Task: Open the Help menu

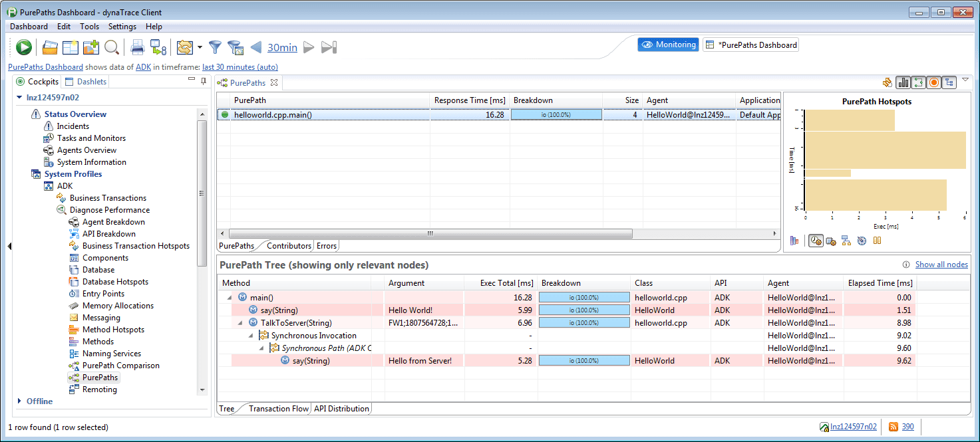Action: point(154,27)
